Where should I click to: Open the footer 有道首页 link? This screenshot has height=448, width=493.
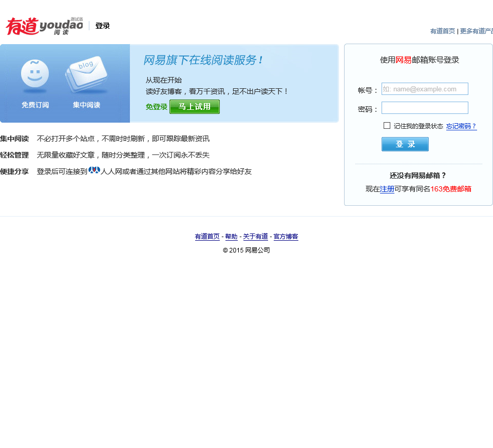click(x=207, y=237)
